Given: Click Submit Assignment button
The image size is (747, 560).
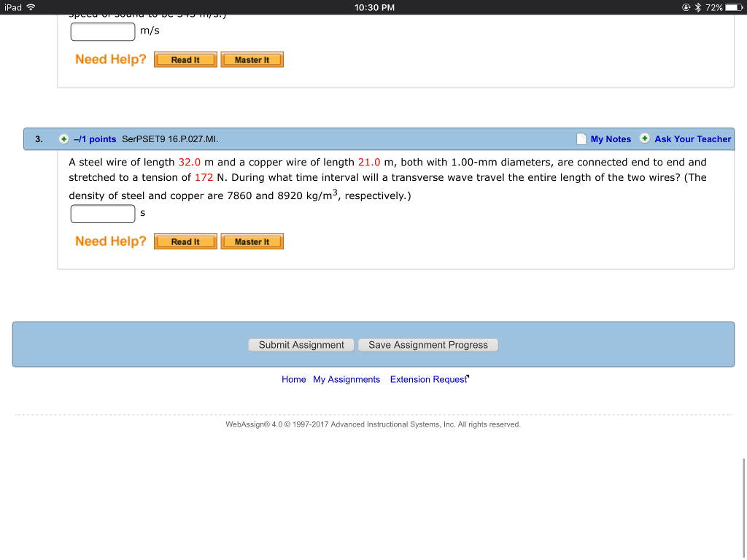Looking at the screenshot, I should point(301,345).
